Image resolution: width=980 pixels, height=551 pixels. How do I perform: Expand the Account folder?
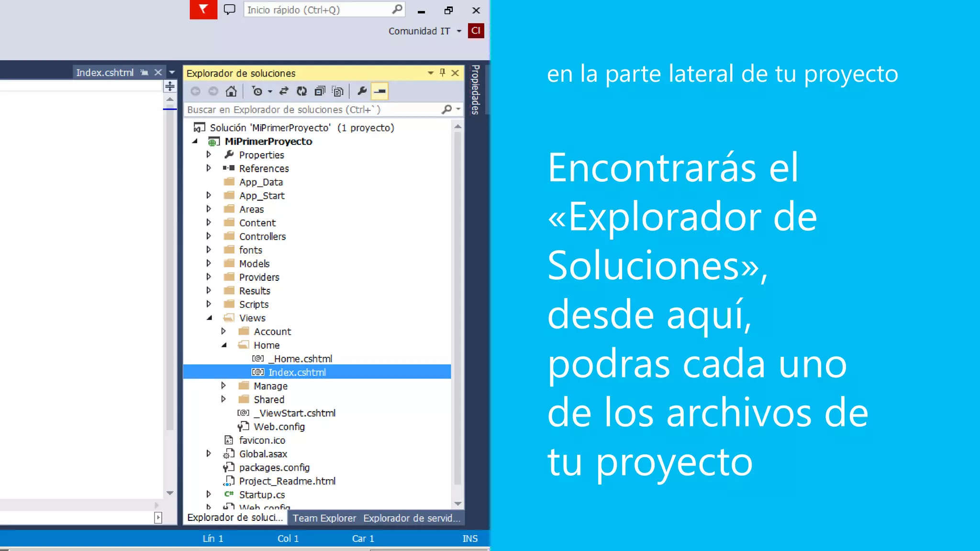coord(223,331)
